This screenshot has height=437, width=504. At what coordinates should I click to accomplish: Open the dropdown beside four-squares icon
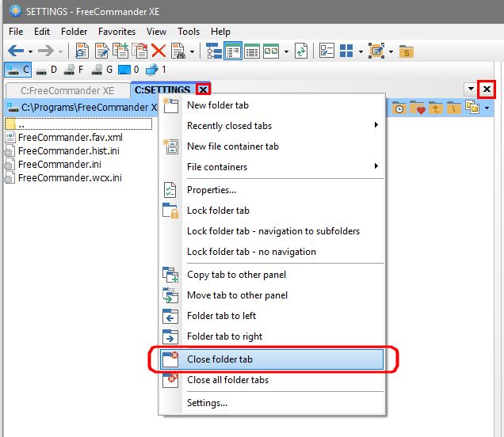pyautogui.click(x=361, y=51)
